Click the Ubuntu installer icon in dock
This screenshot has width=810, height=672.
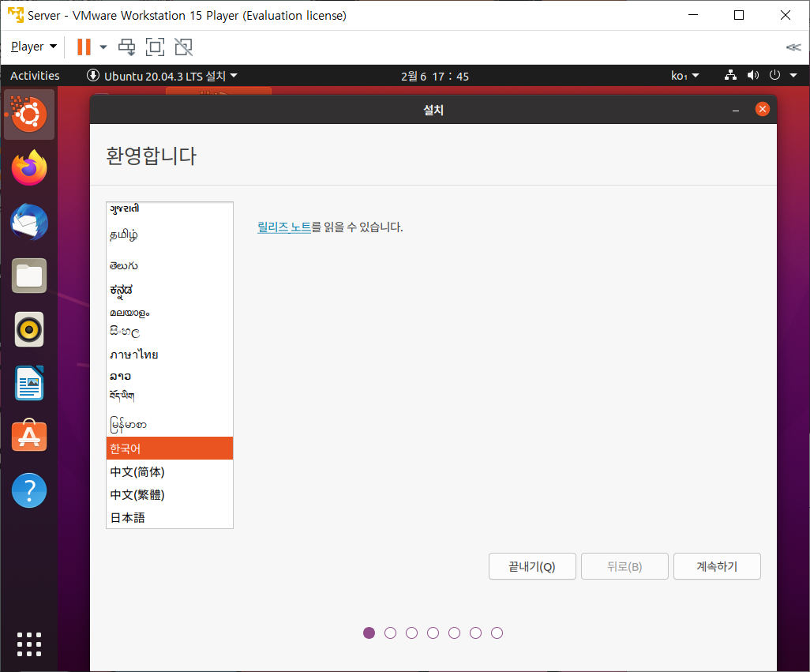click(x=29, y=115)
